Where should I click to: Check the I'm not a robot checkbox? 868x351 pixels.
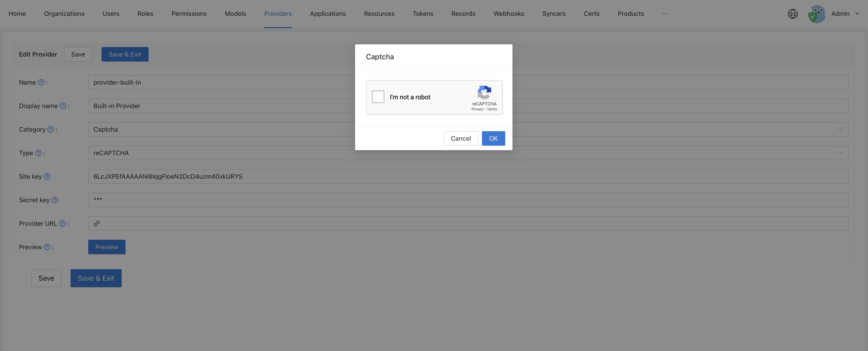(x=378, y=97)
